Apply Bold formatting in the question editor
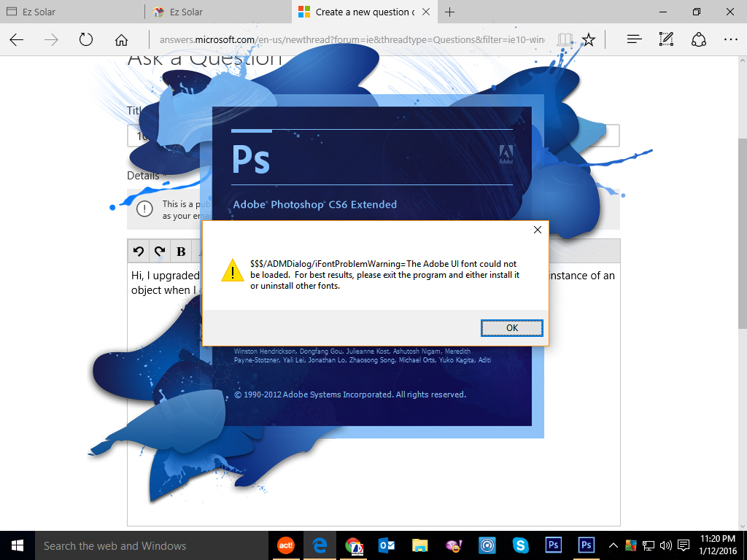The image size is (747, 560). (180, 251)
